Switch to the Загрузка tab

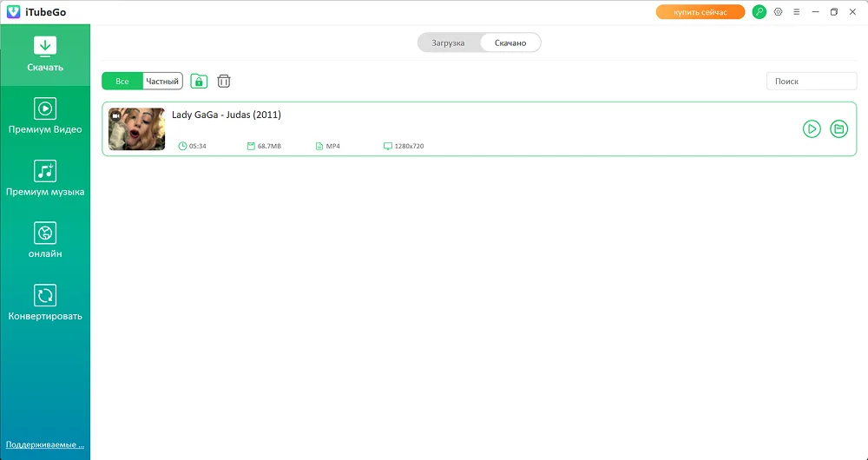448,43
